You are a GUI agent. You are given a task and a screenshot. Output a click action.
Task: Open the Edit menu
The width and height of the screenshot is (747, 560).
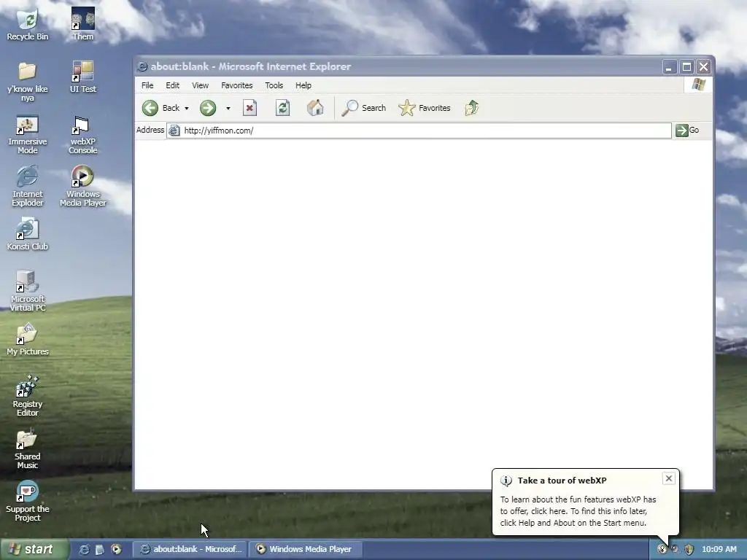(172, 85)
